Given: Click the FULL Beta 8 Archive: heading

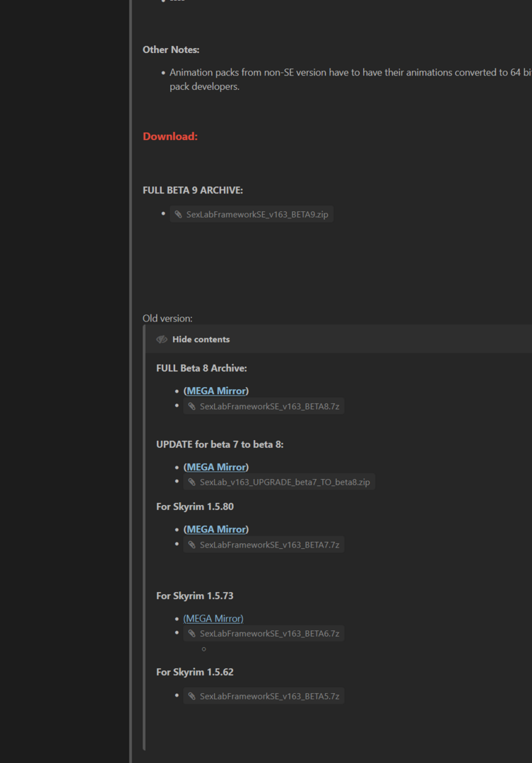Looking at the screenshot, I should coord(201,368).
